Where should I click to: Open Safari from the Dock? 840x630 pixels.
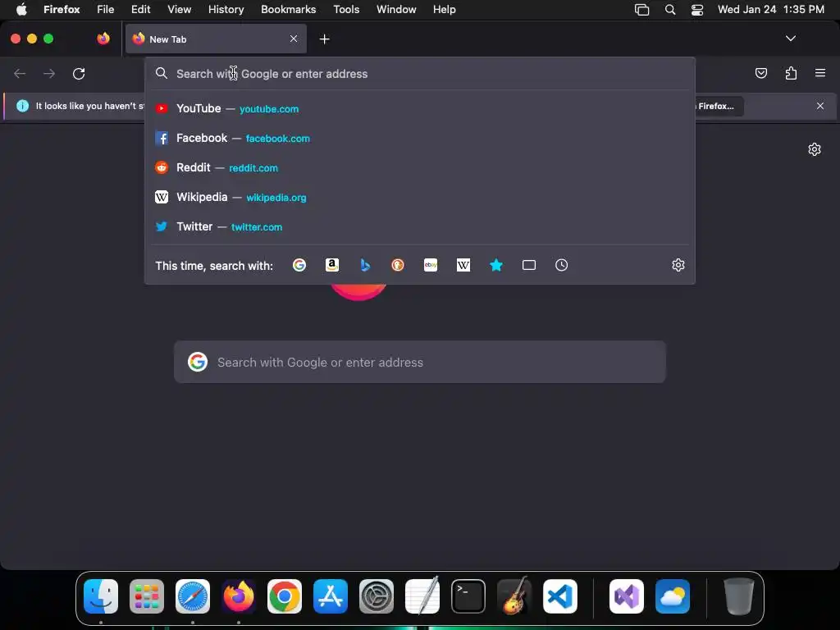pos(193,596)
